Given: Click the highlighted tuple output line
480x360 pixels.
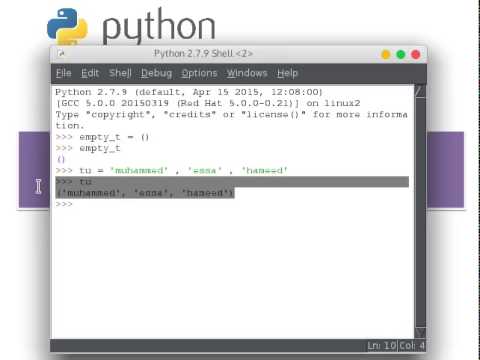Looking at the screenshot, I should click(x=145, y=193).
